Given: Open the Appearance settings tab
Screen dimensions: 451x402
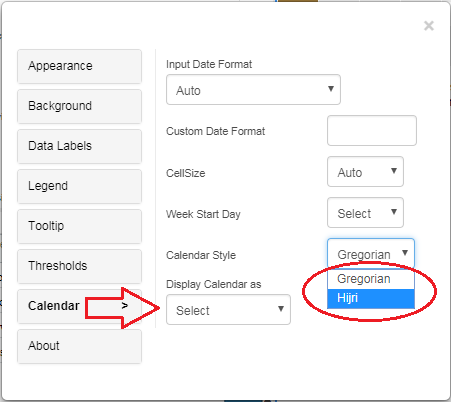Looking at the screenshot, I should [x=79, y=66].
